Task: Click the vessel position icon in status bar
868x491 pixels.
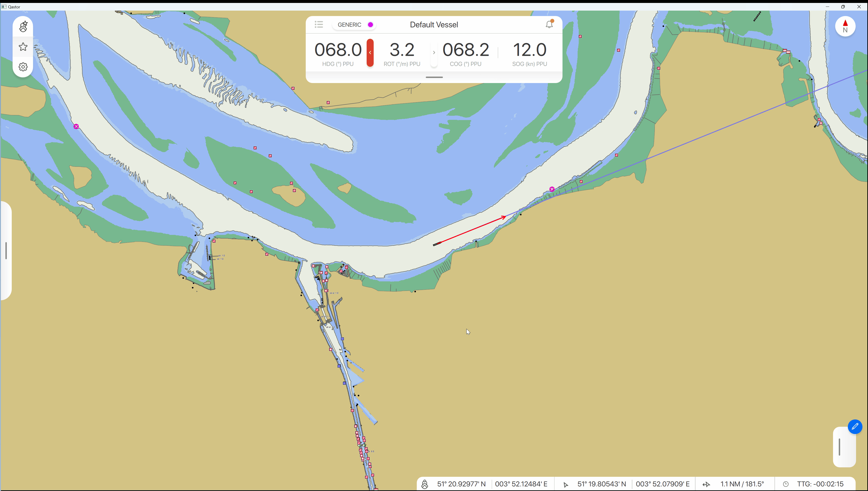Action: (425, 484)
